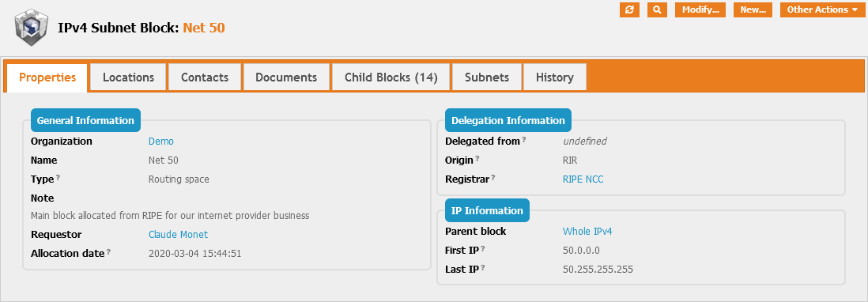
Task: Click the IPv4 Subnet Block cube icon
Action: pyautogui.click(x=31, y=28)
